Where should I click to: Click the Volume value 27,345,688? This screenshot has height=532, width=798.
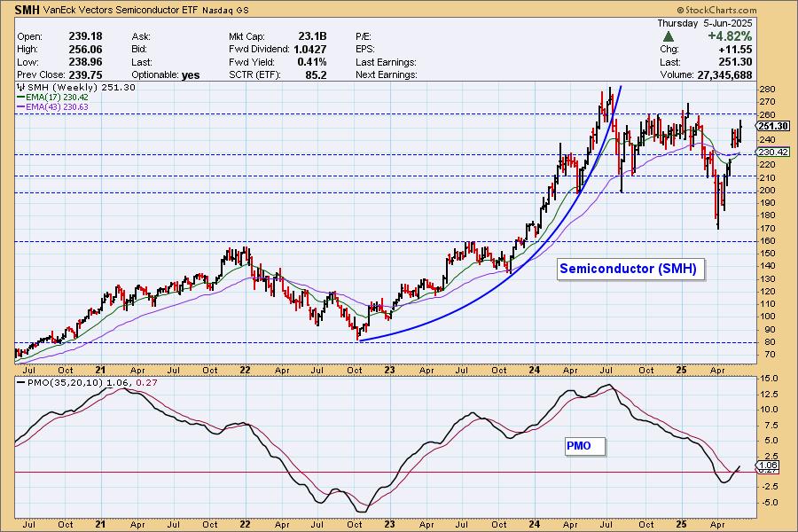(x=724, y=74)
